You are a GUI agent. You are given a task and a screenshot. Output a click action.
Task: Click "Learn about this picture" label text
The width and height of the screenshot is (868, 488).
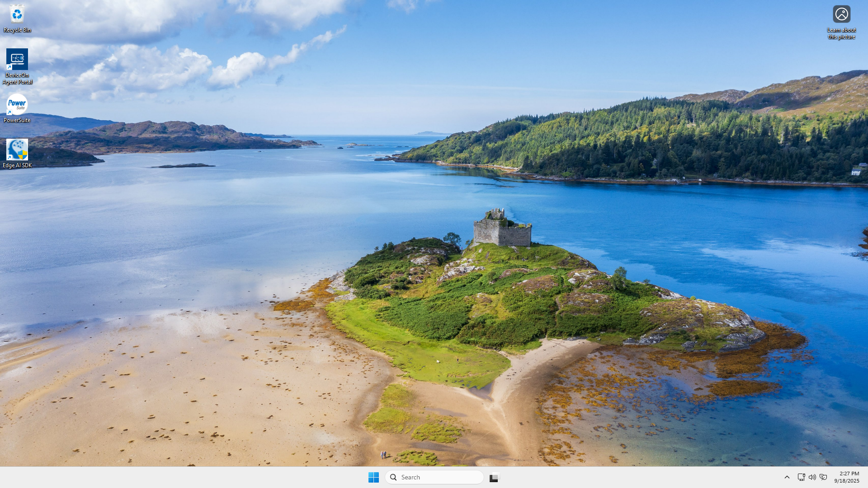pyautogui.click(x=841, y=33)
